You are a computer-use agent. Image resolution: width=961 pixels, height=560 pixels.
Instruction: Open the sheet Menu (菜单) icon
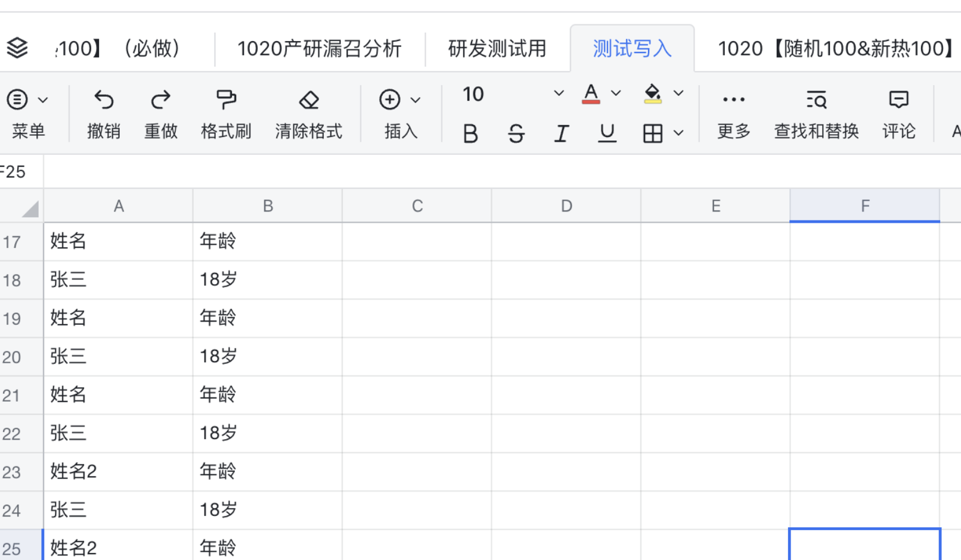[17, 99]
